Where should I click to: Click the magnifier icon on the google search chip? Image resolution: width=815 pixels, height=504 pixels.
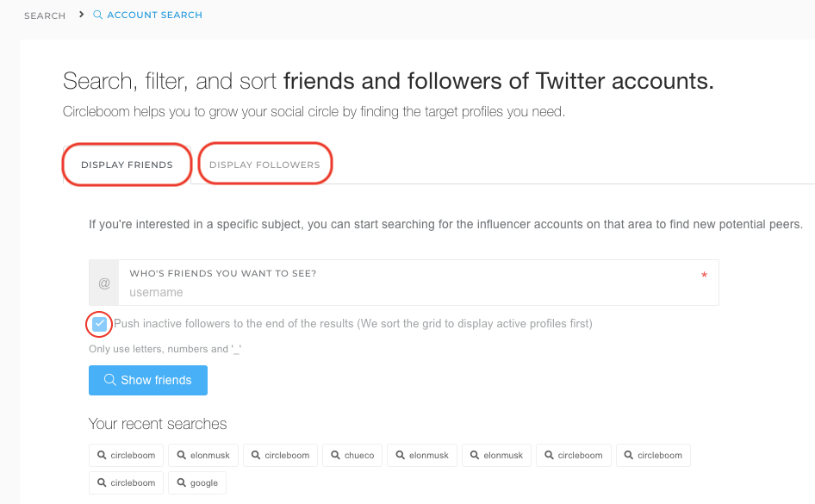coord(179,482)
